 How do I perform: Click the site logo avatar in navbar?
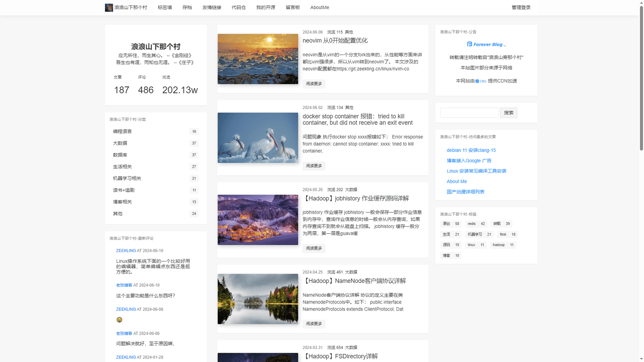[109, 8]
